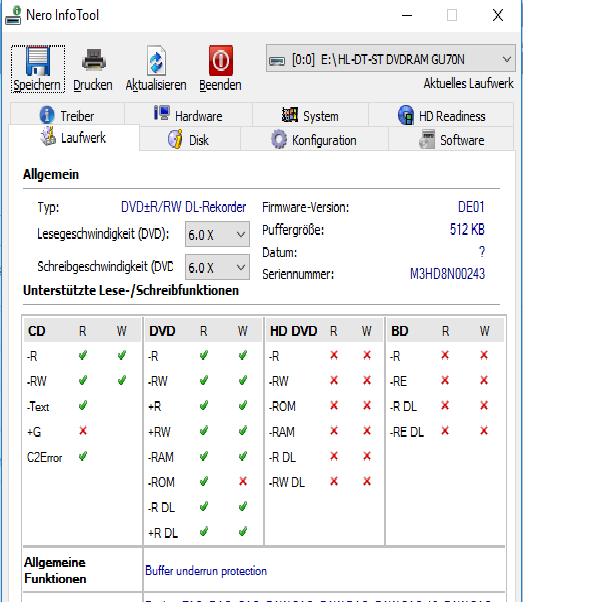Click the Treiber tab info icon
Screen dimensions: 600x602
[47, 115]
